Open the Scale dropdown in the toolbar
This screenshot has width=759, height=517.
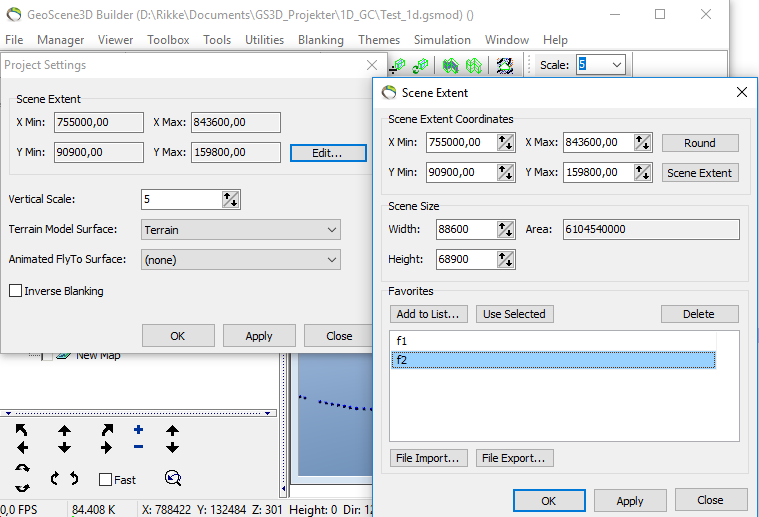pyautogui.click(x=616, y=65)
